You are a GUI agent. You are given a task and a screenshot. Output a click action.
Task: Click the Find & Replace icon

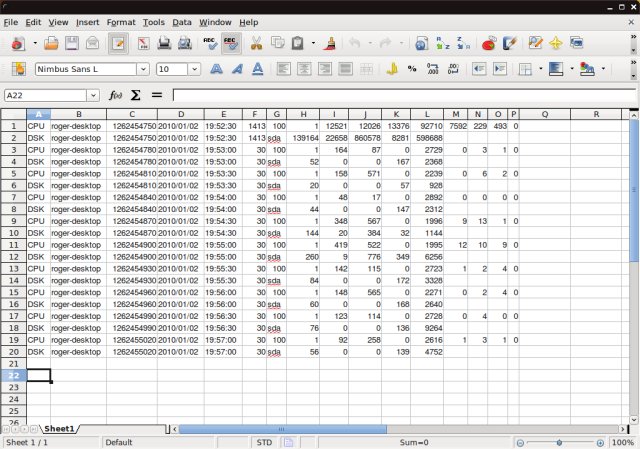[x=535, y=43]
